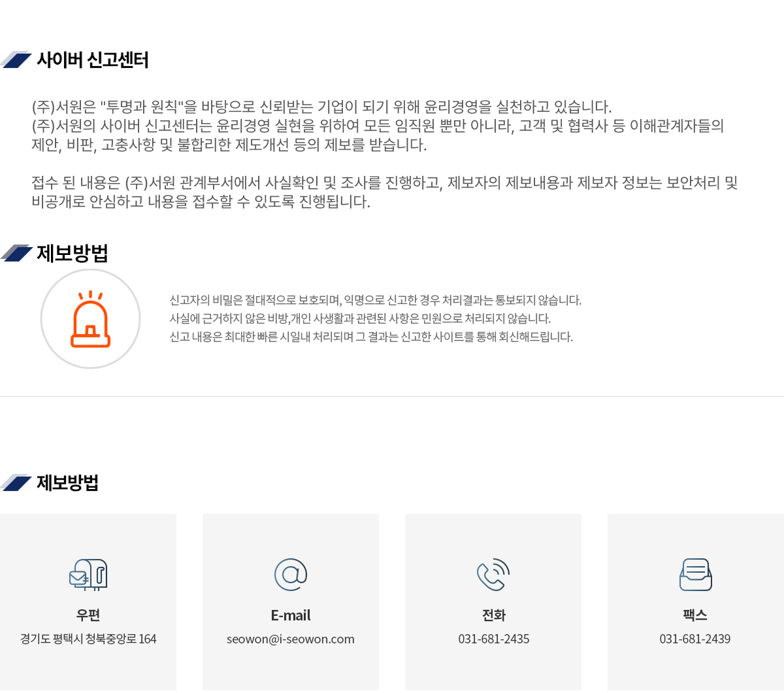Click the mailbox icon above 우편
The height and width of the screenshot is (693, 784).
pos(88,575)
